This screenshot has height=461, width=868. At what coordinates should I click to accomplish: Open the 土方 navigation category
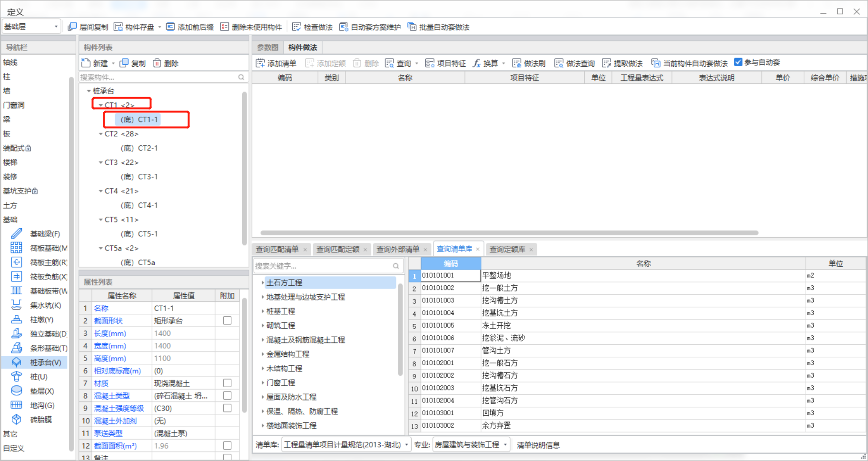(x=10, y=205)
